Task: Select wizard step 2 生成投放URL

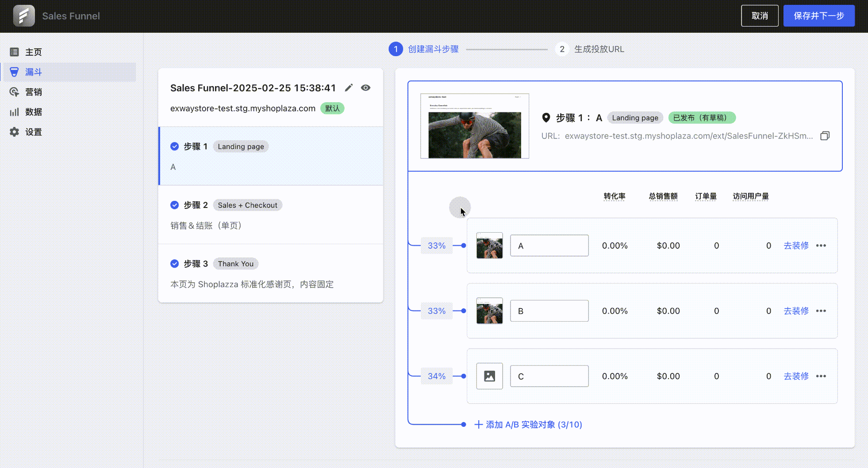Action: (590, 49)
